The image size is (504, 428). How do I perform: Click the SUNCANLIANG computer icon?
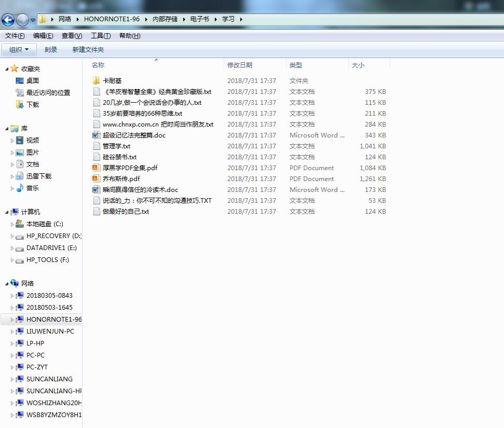coord(20,379)
